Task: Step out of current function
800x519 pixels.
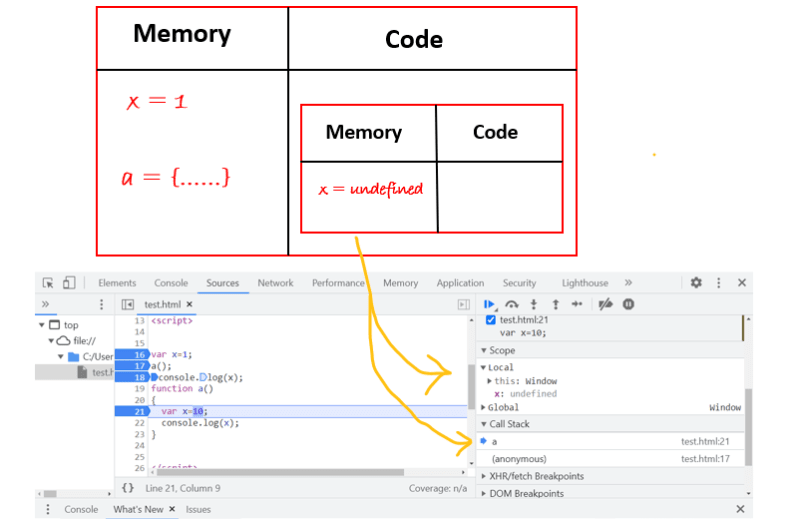Action: [555, 305]
